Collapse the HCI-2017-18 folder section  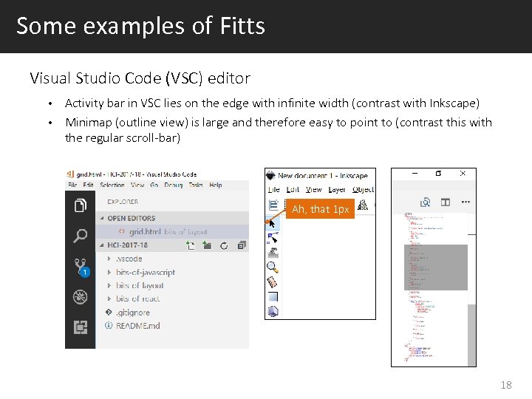point(102,245)
